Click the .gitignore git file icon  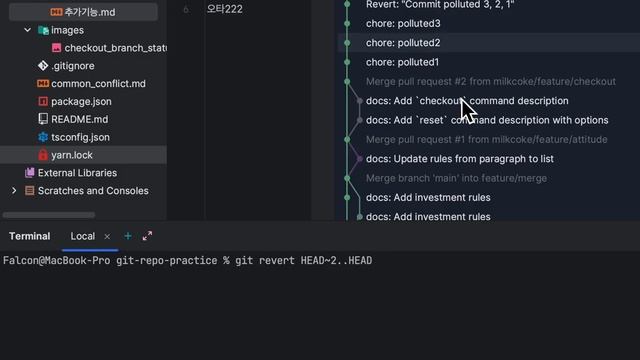pos(43,66)
